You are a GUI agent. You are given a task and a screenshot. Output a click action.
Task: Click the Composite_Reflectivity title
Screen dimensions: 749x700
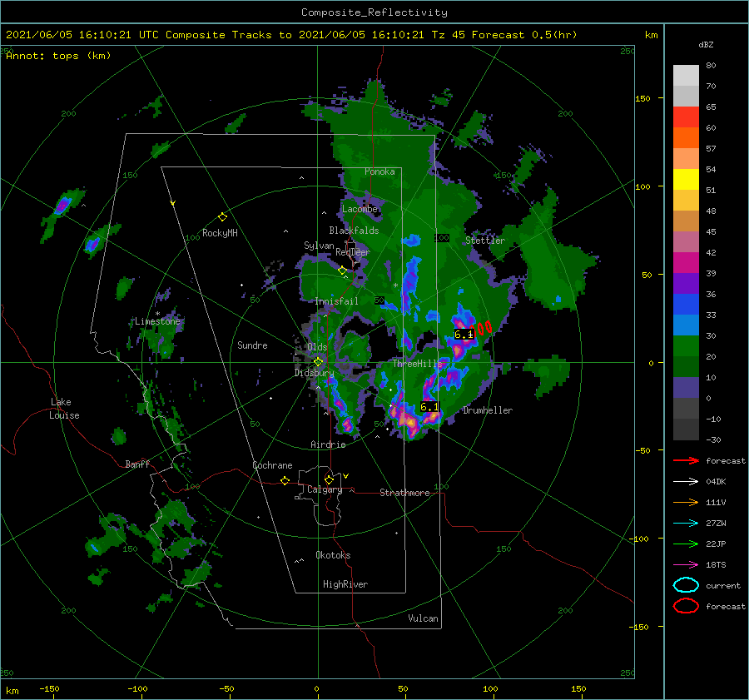(374, 12)
